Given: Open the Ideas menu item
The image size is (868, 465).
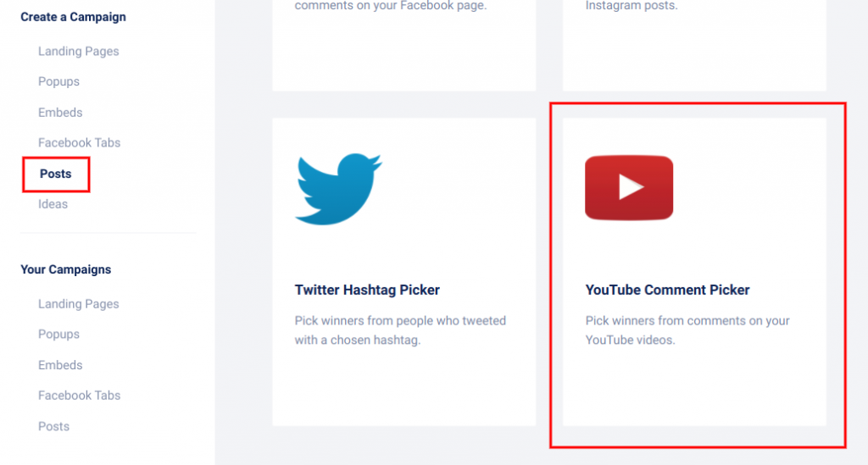Looking at the screenshot, I should 53,205.
